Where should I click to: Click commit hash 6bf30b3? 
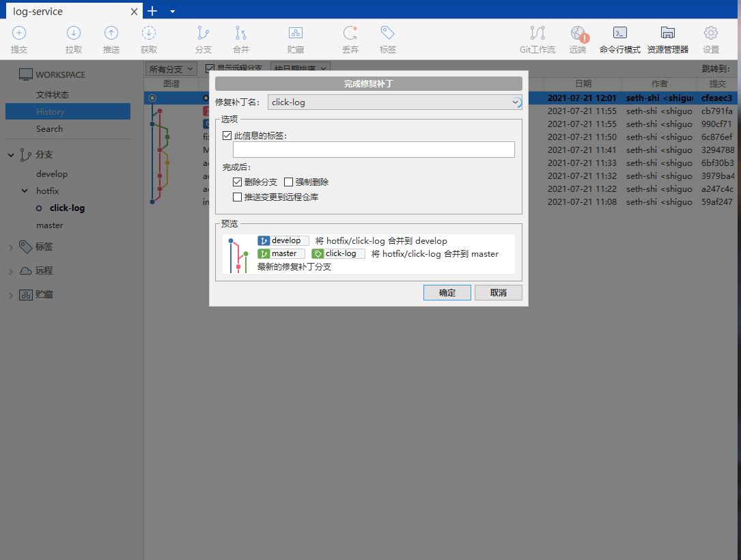tap(717, 163)
